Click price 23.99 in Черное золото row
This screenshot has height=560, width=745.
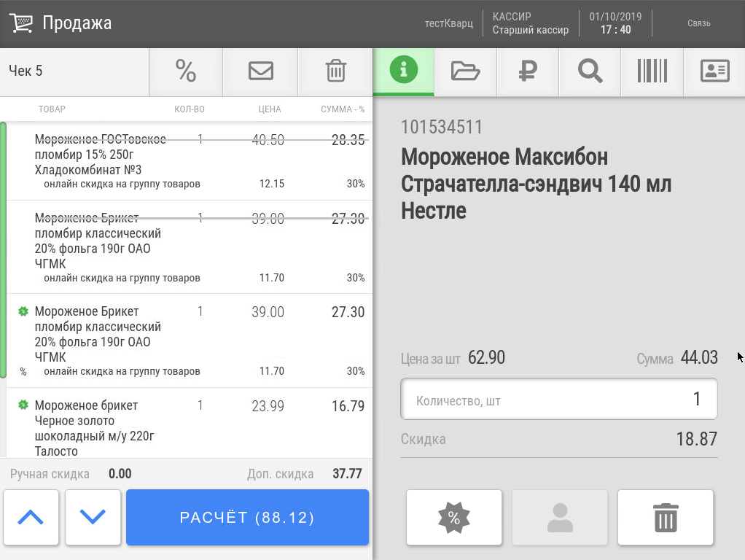(x=268, y=406)
